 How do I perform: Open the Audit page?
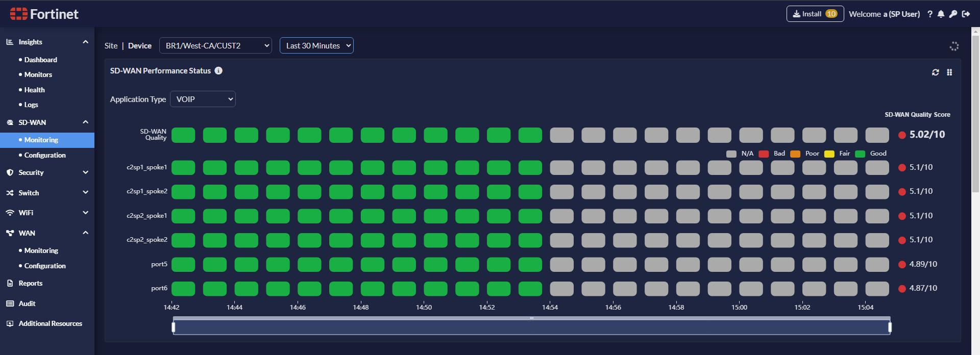(27, 303)
